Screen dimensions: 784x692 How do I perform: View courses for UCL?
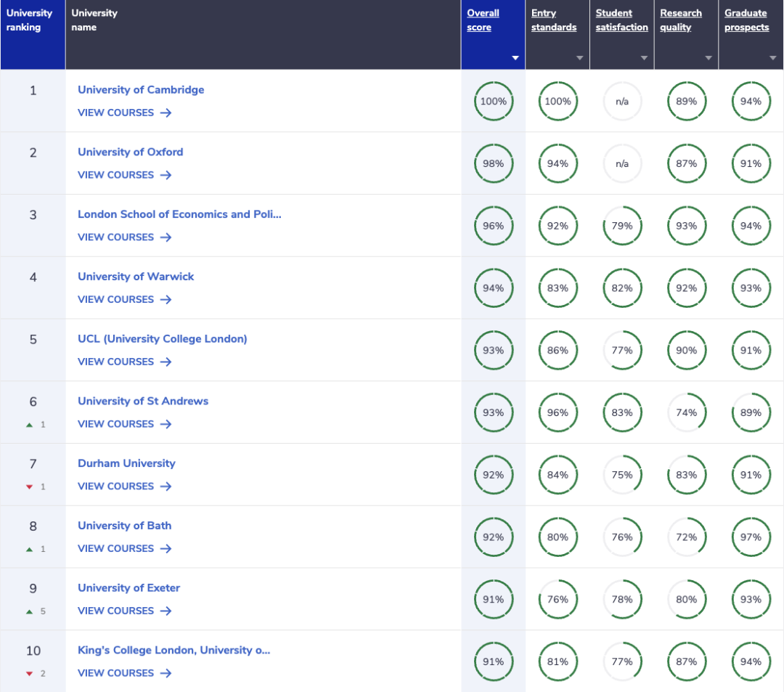click(x=116, y=362)
